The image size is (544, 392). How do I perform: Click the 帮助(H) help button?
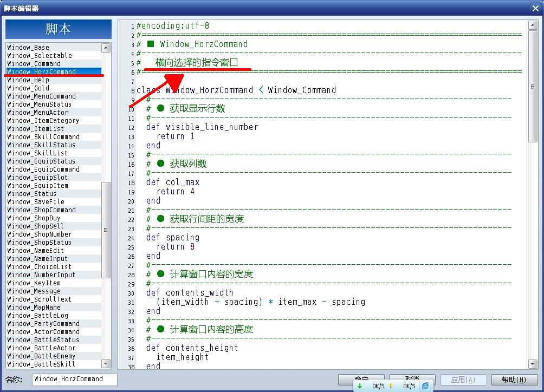click(514, 380)
